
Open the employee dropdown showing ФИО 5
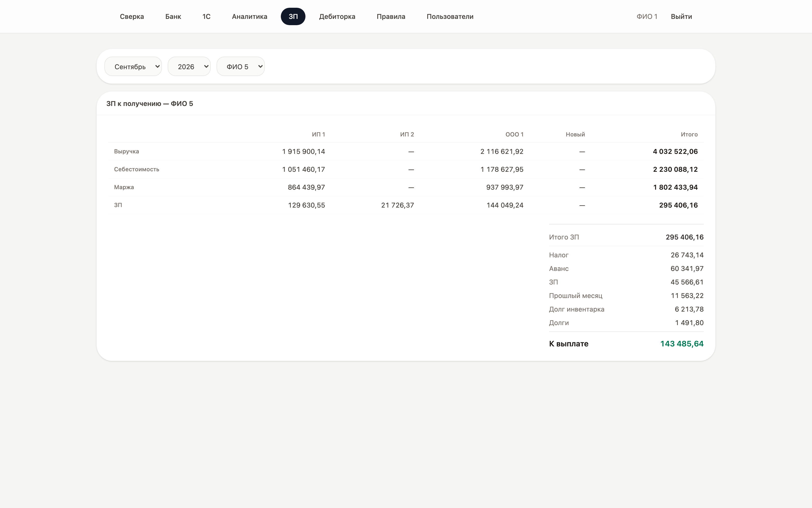tap(241, 67)
